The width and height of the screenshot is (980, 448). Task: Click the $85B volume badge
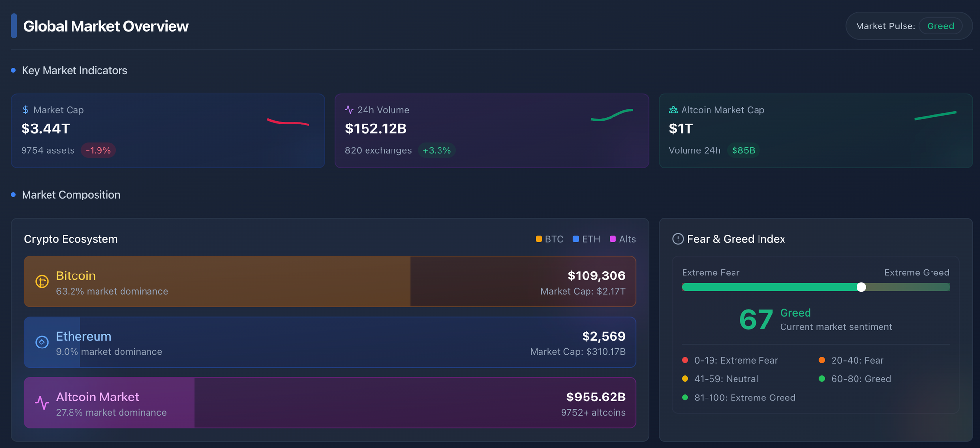743,150
